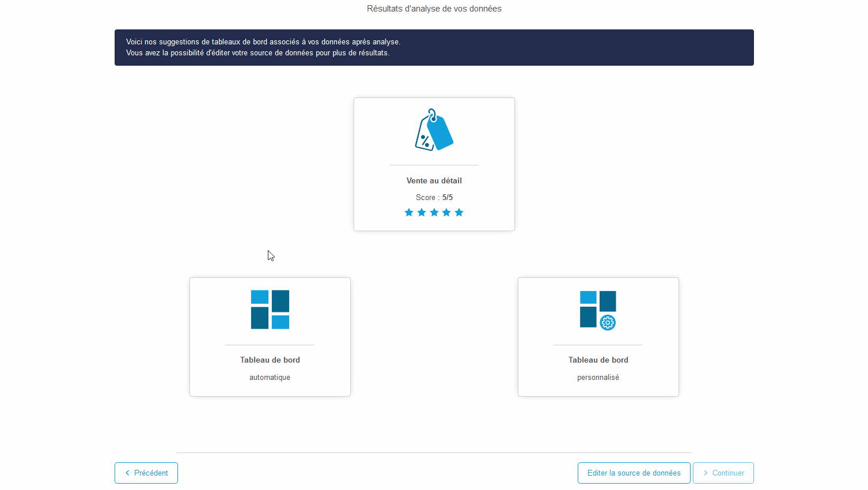The width and height of the screenshot is (868, 490).
Task: Choose the "automatique" dashboard caption
Action: tap(270, 378)
